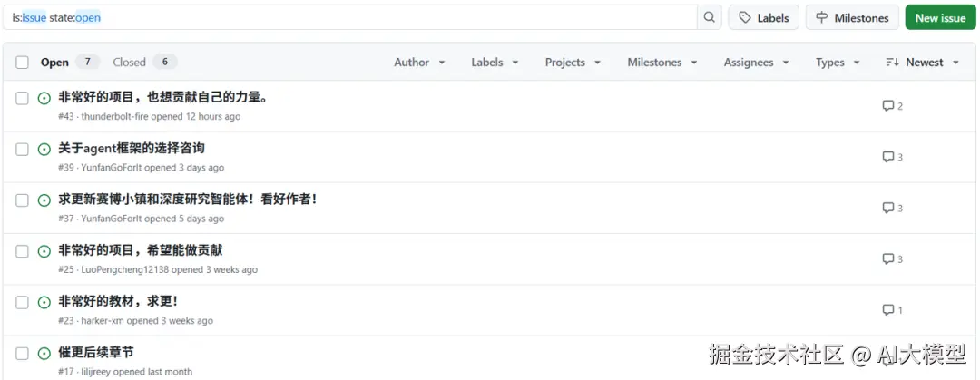Comment icon on issue #23 row
980x380 pixels.
tap(887, 310)
